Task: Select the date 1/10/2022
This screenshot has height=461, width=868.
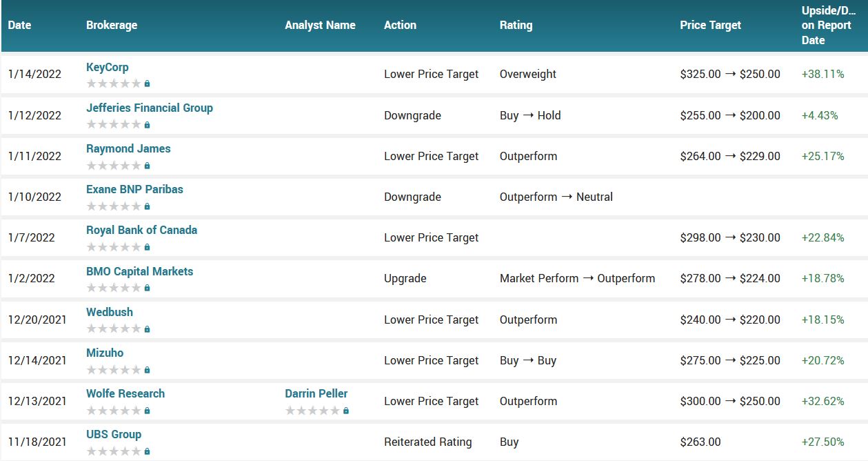Action: (34, 197)
